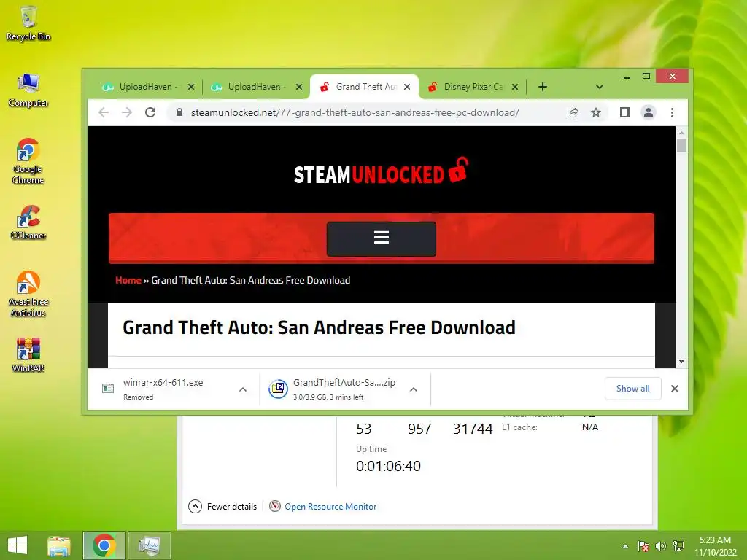Open Resource Monitor link in Task Manager
This screenshot has width=747, height=560.
pyautogui.click(x=330, y=507)
